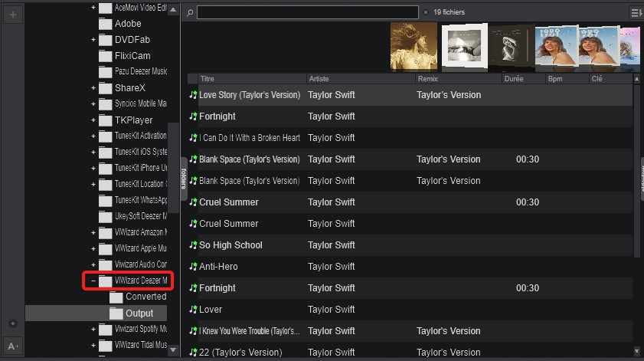
Task: Click the vertical 'folders' side tab
Action: [x=184, y=179]
